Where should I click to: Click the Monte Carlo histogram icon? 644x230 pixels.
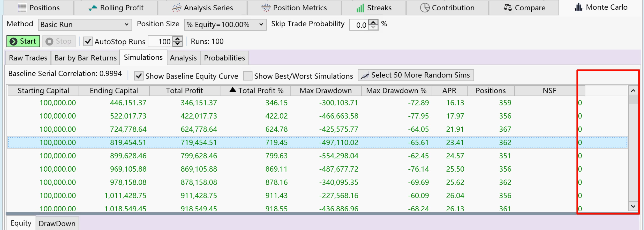578,7
